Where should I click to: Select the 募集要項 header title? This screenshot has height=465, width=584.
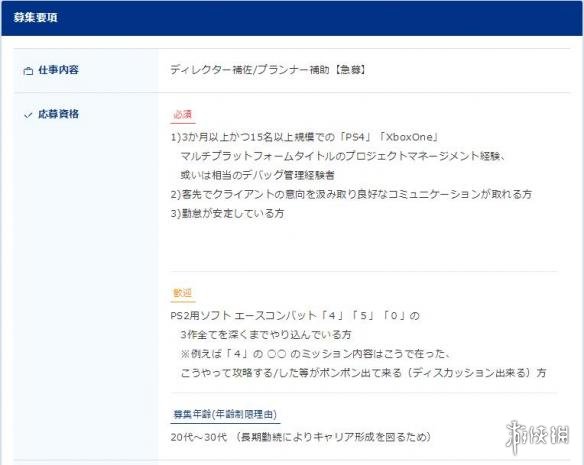click(36, 18)
